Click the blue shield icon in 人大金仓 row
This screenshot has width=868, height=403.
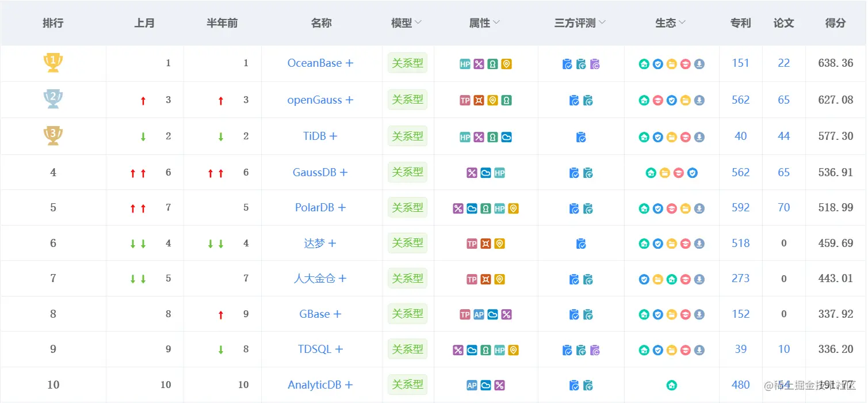(x=644, y=279)
